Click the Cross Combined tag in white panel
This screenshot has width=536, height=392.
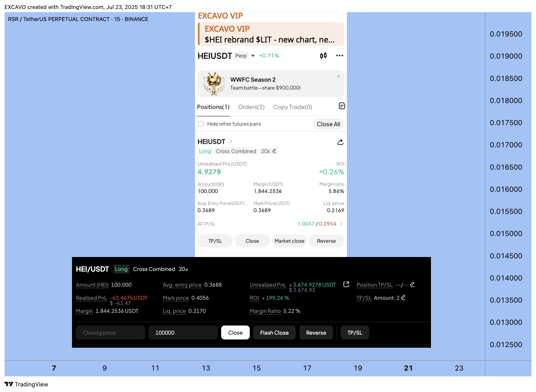coord(236,151)
